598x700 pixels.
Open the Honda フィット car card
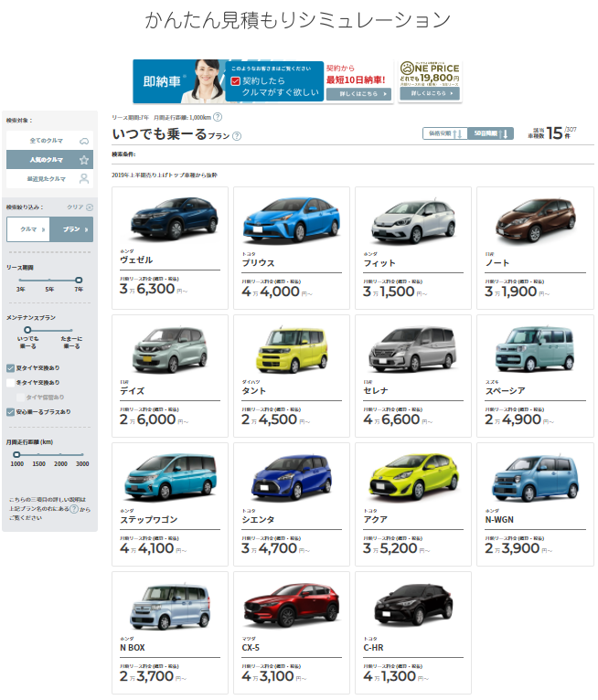[x=413, y=248]
